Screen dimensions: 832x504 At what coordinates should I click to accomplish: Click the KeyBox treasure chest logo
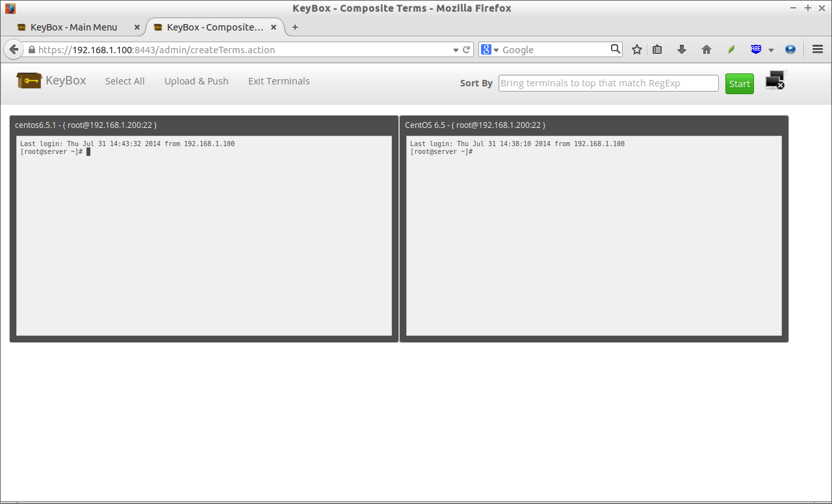point(29,81)
